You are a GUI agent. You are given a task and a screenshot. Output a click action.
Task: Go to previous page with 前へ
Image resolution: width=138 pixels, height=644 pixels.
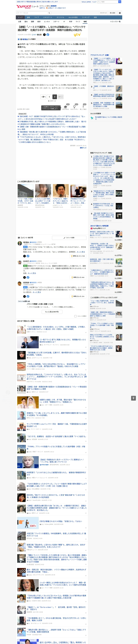[x=44, y=97]
